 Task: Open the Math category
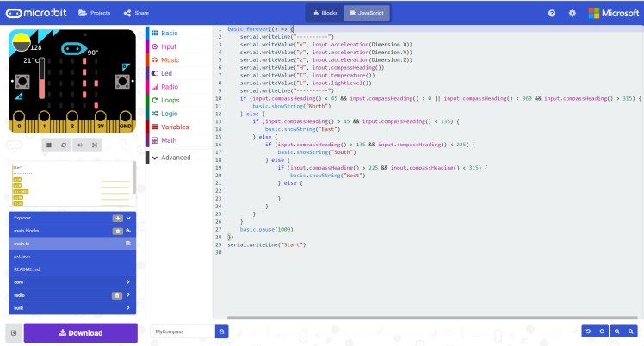(x=179, y=140)
